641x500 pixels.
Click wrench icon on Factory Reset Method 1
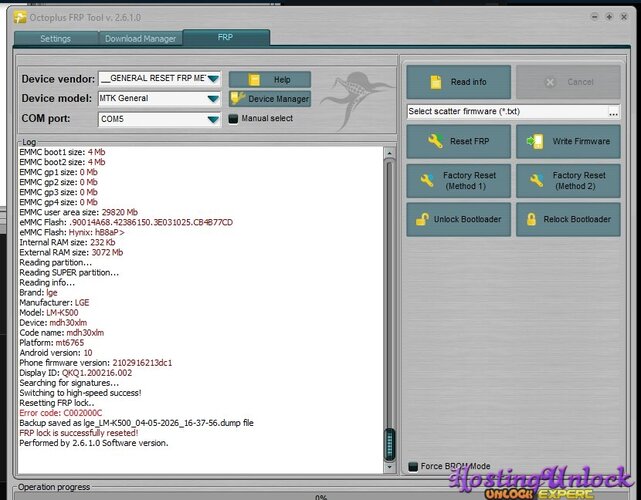tap(427, 180)
